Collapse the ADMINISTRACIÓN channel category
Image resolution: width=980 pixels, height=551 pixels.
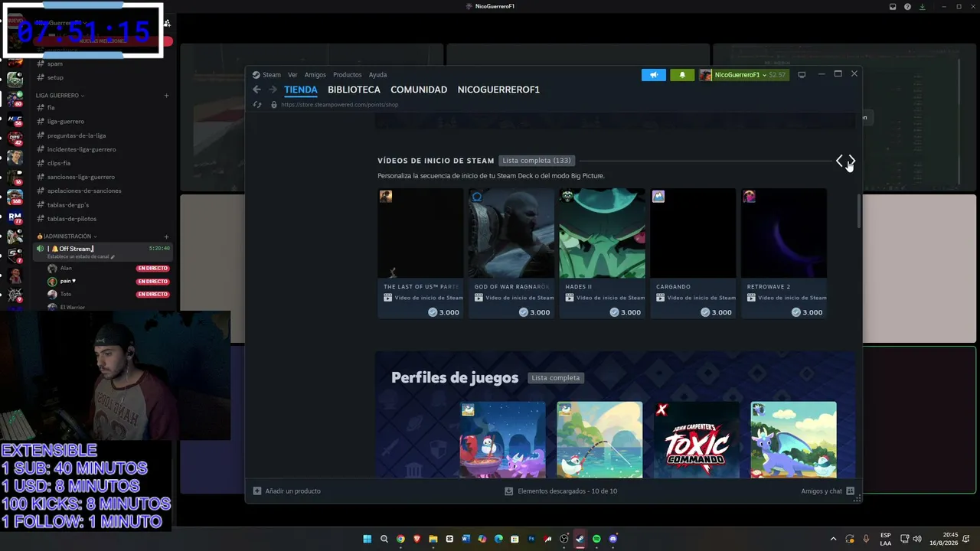click(67, 236)
